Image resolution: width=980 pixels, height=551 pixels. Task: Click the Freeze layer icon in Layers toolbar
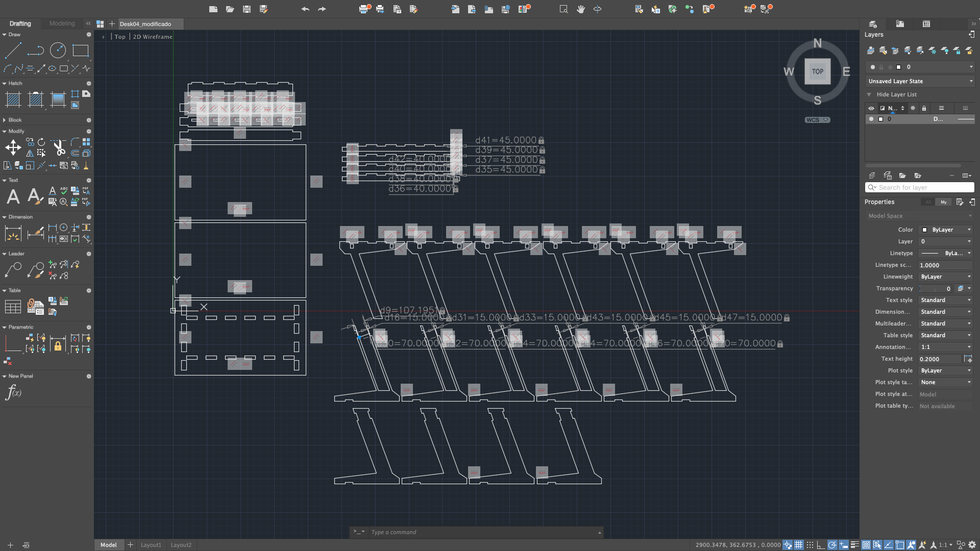(x=933, y=51)
